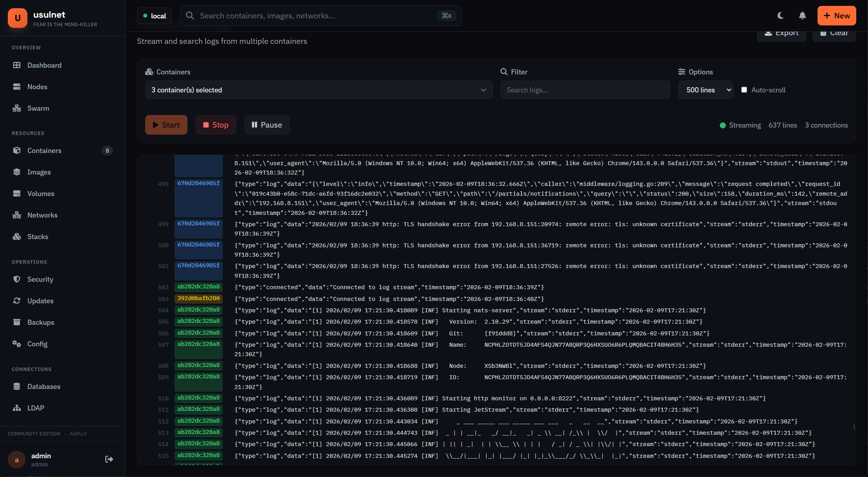Stop log streaming
The height and width of the screenshot is (477, 868).
tap(216, 124)
